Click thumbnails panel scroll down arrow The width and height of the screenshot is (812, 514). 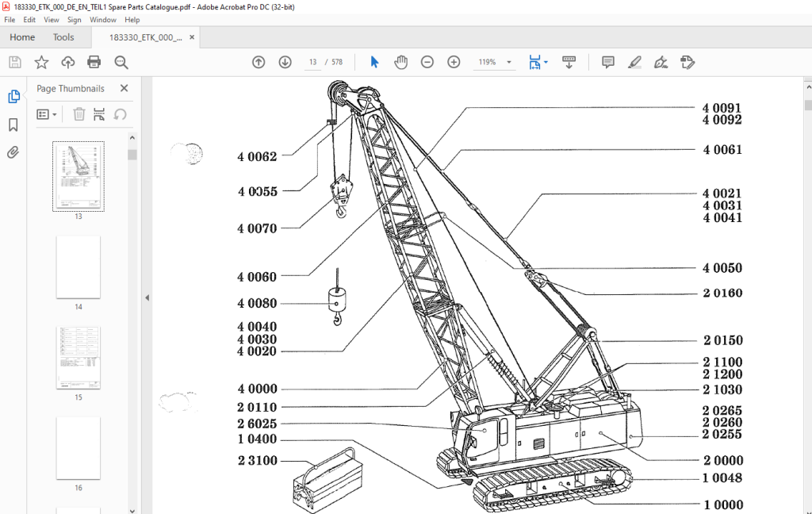(132, 510)
